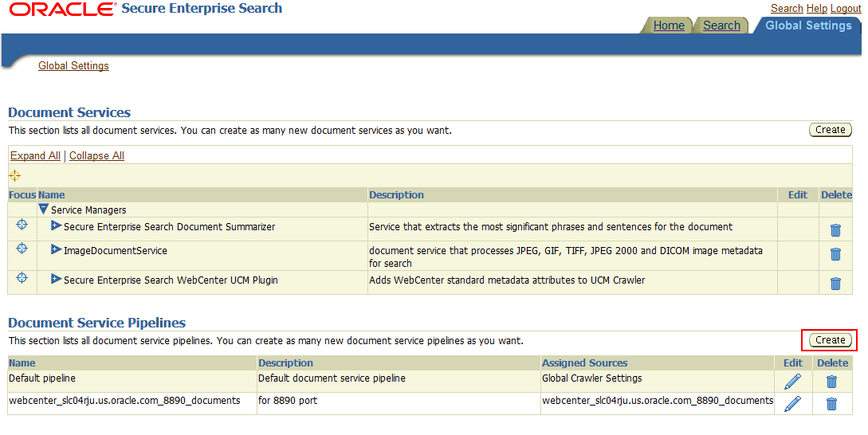This screenshot has width=868, height=435.
Task: Delete the WebCenter UCM Plugin service
Action: point(835,283)
